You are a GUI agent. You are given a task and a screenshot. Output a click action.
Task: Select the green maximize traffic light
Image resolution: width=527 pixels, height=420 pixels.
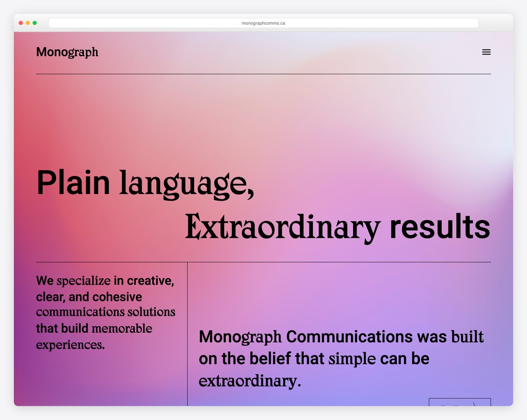coord(35,22)
